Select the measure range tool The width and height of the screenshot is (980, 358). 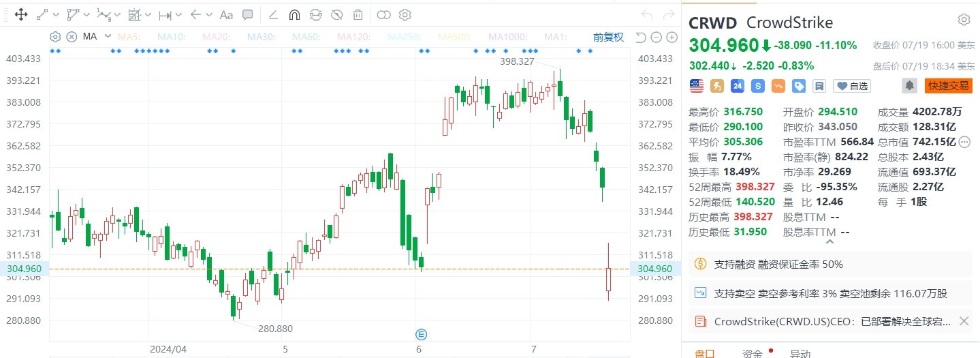click(165, 14)
